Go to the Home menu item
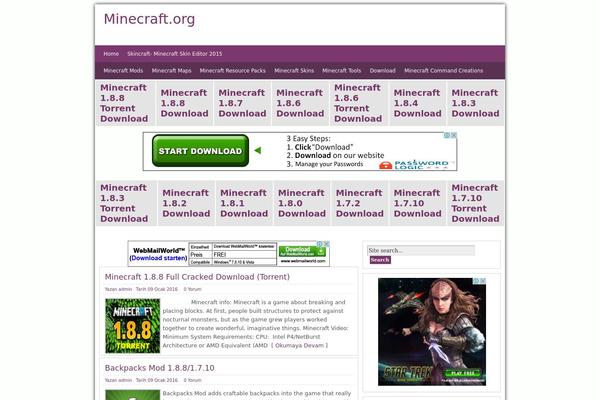 click(x=111, y=54)
